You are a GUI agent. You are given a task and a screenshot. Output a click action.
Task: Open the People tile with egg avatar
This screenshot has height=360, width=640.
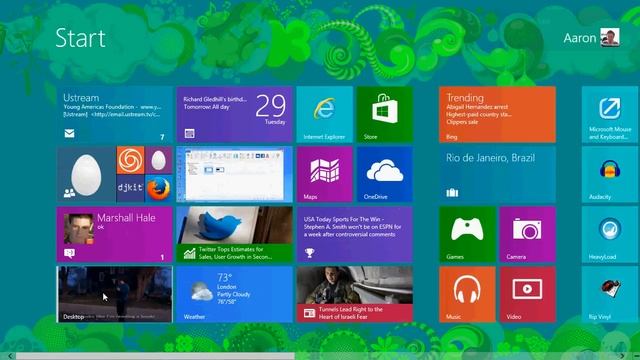point(86,174)
